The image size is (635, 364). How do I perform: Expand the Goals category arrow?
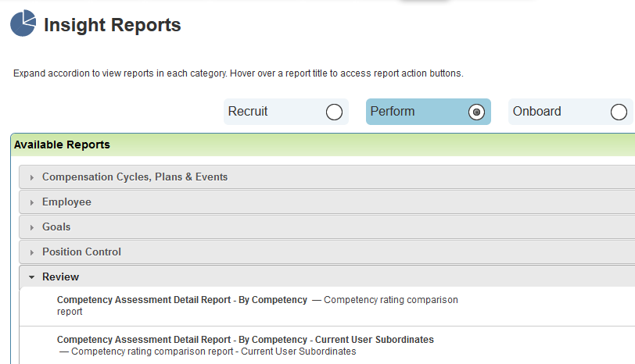tap(31, 228)
